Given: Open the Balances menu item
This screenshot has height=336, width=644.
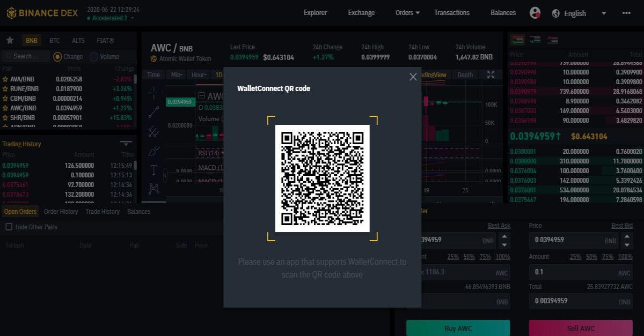Looking at the screenshot, I should coord(503,13).
